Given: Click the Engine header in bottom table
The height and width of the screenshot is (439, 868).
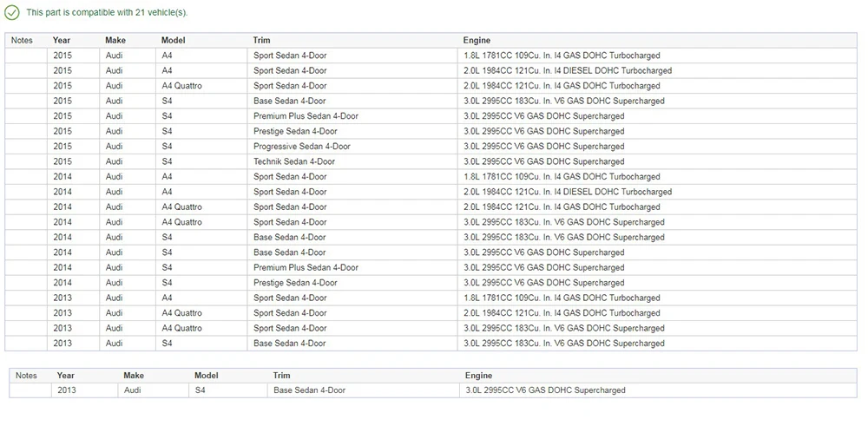Looking at the screenshot, I should [478, 375].
